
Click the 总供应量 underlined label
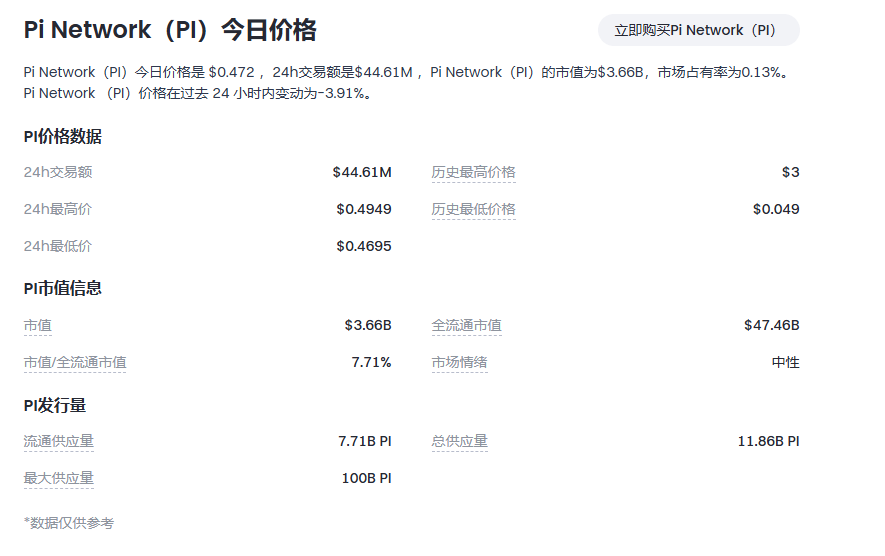(460, 441)
